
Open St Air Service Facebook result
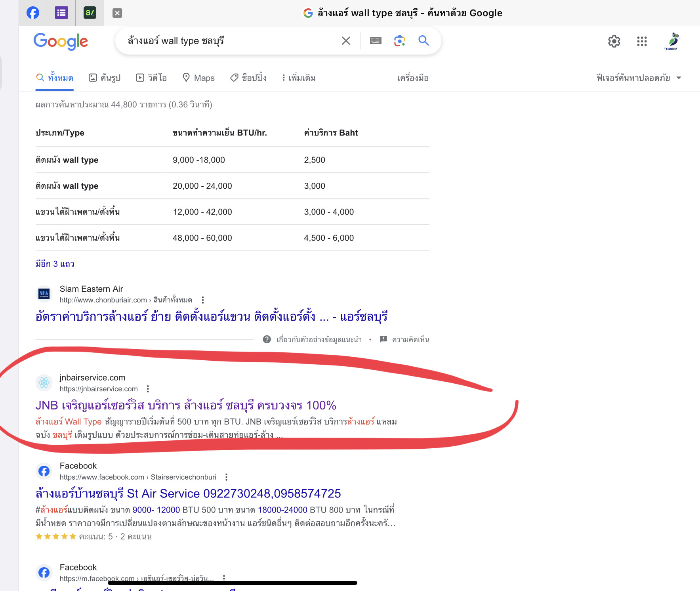pyautogui.click(x=188, y=493)
